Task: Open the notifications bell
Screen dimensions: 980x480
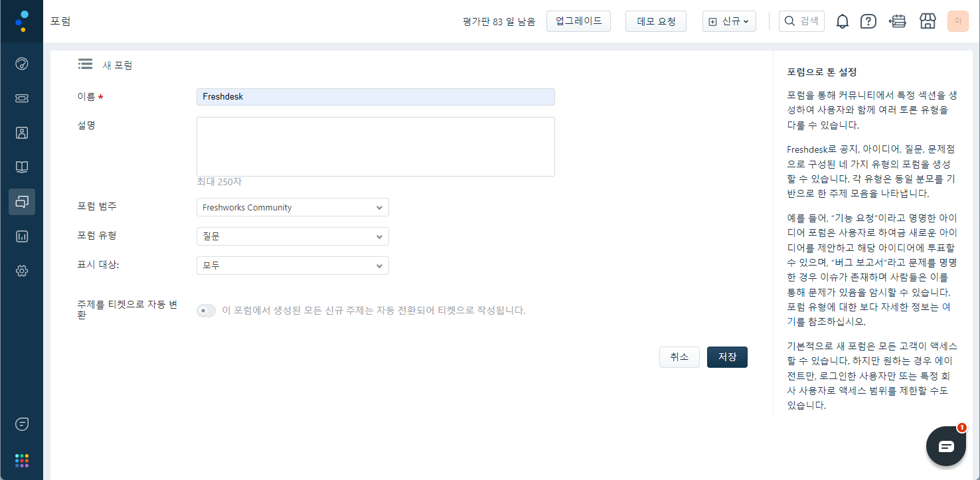Action: (x=843, y=21)
